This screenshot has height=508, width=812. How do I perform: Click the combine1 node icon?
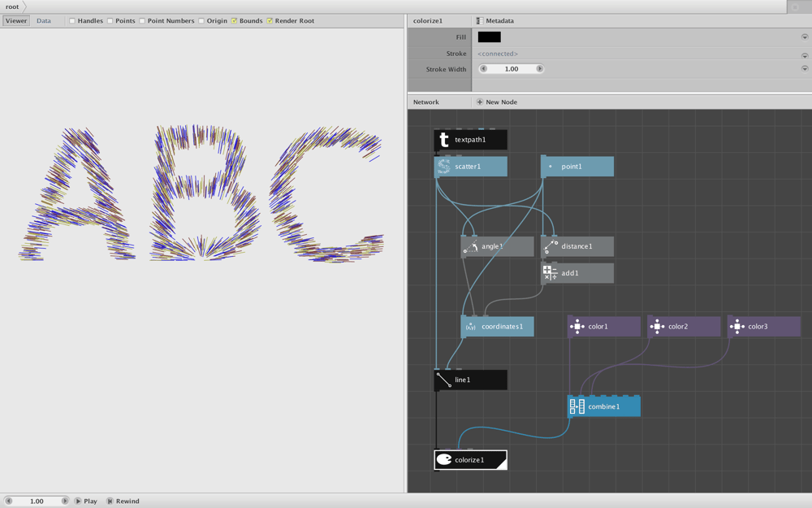pyautogui.click(x=577, y=406)
